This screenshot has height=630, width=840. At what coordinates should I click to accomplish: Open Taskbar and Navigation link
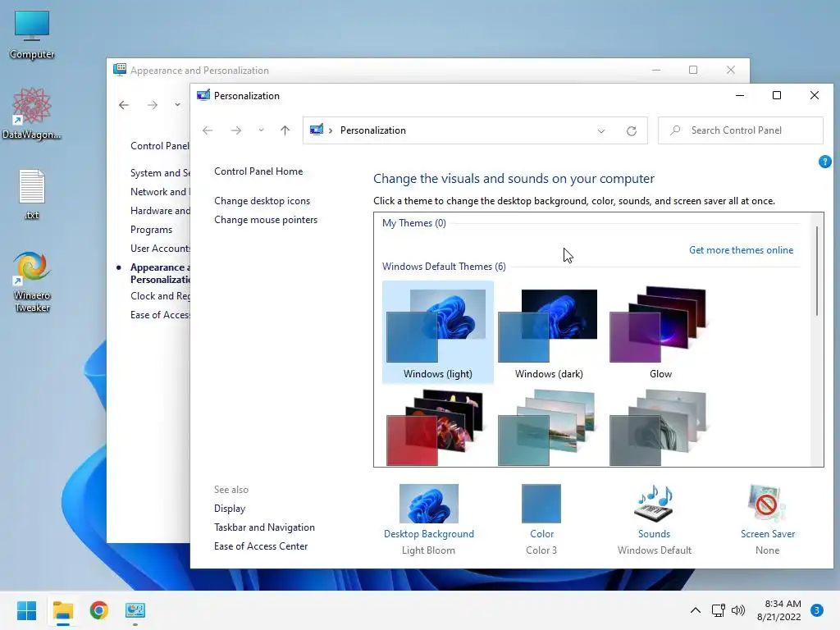click(x=264, y=527)
